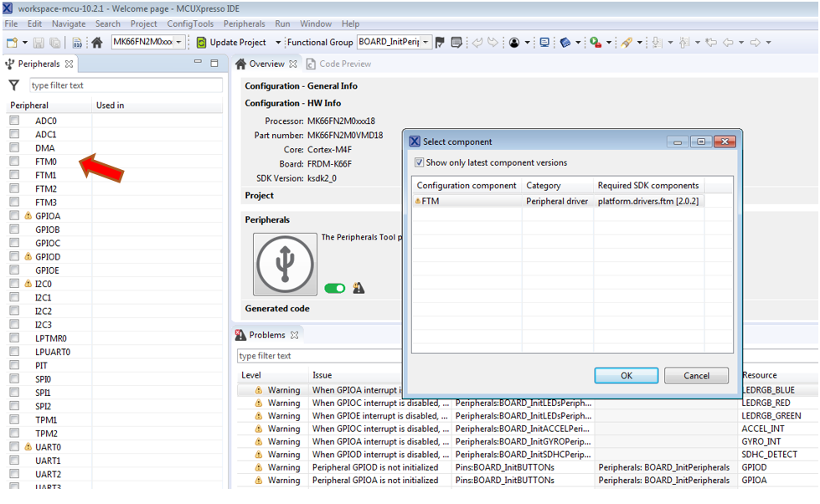Expand the New wizard dropdown arrow
The height and width of the screenshot is (504, 820).
(x=24, y=43)
